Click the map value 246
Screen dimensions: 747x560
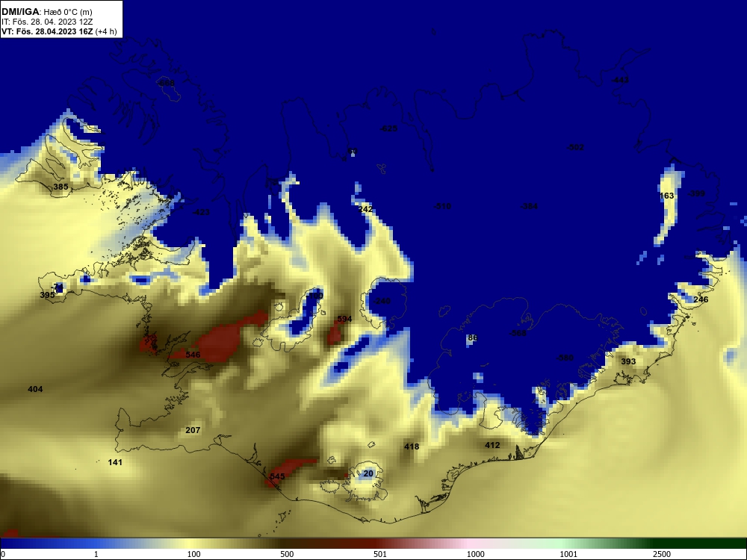tap(701, 299)
